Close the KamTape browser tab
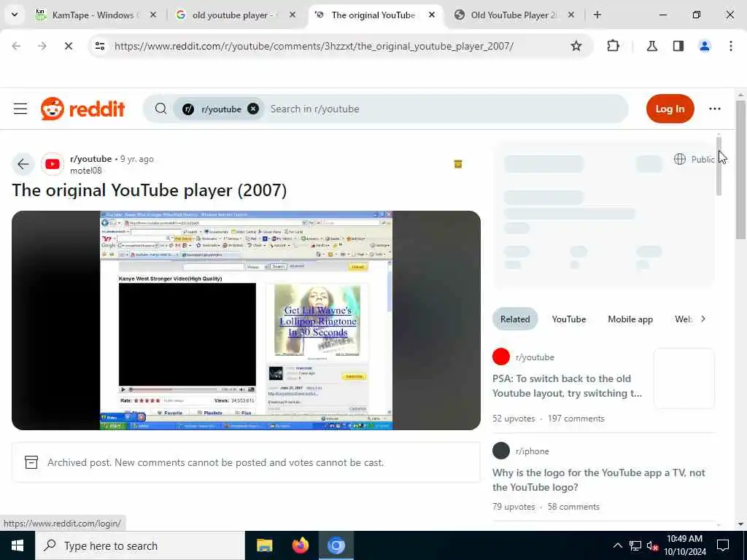The width and height of the screenshot is (747, 560). point(153,15)
